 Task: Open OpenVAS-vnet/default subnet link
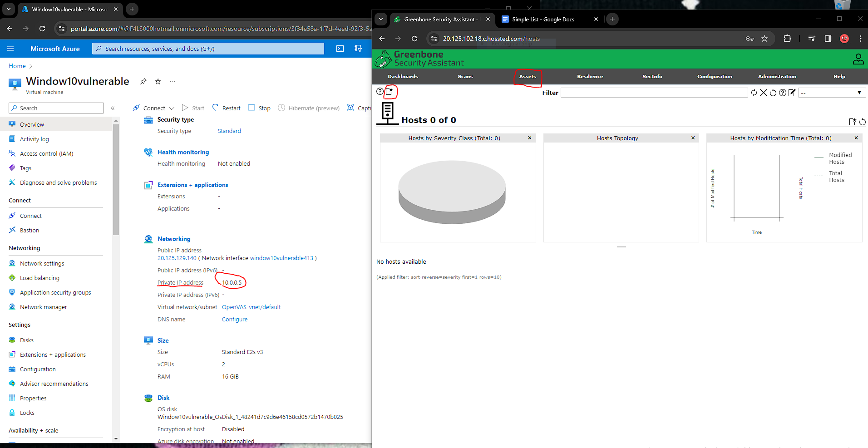(251, 307)
